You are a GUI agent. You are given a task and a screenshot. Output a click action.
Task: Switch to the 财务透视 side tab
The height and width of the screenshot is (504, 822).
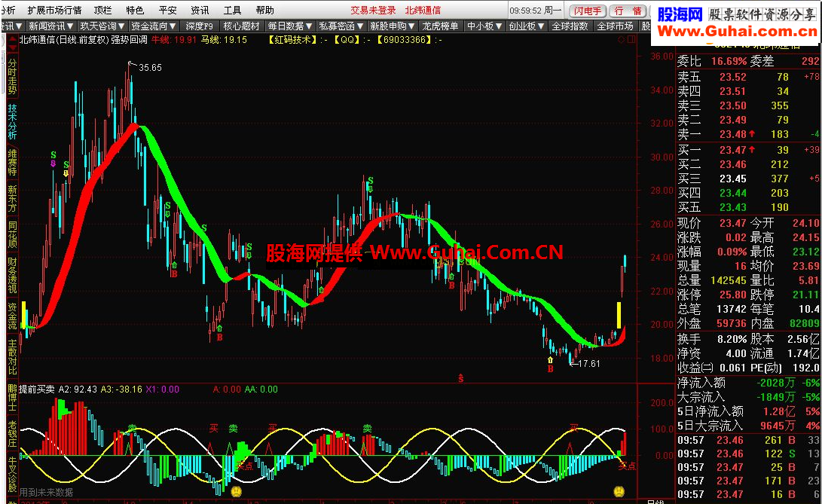tap(13, 275)
